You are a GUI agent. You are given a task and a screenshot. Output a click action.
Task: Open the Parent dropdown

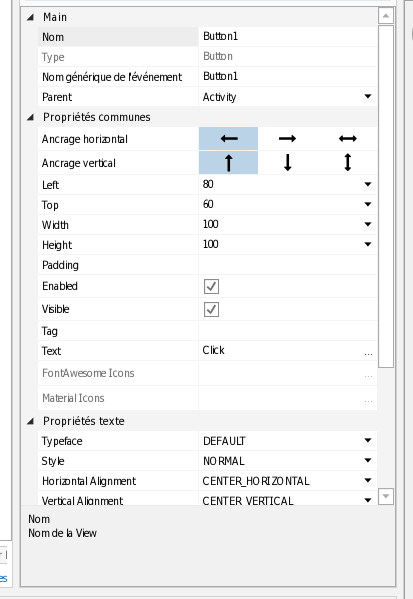368,97
